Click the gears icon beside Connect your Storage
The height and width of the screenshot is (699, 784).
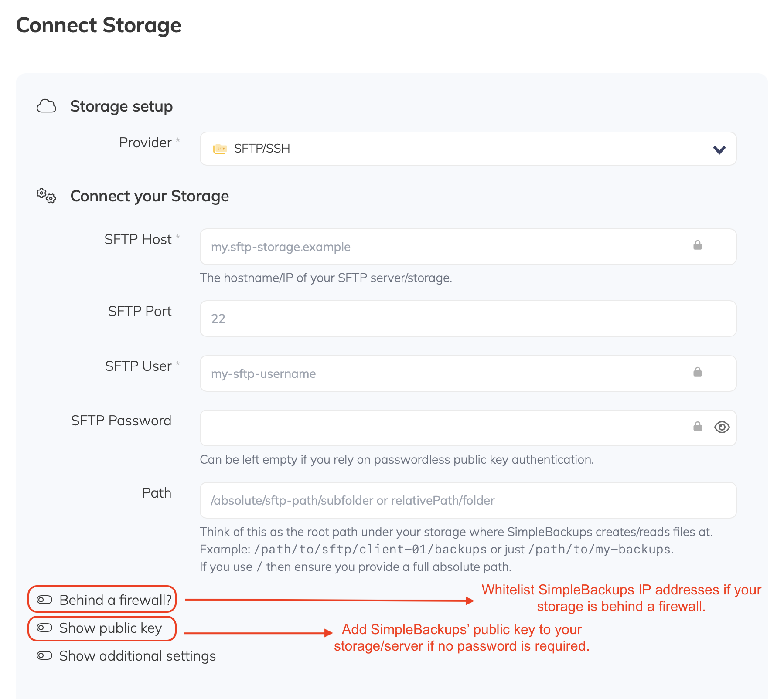tap(46, 197)
